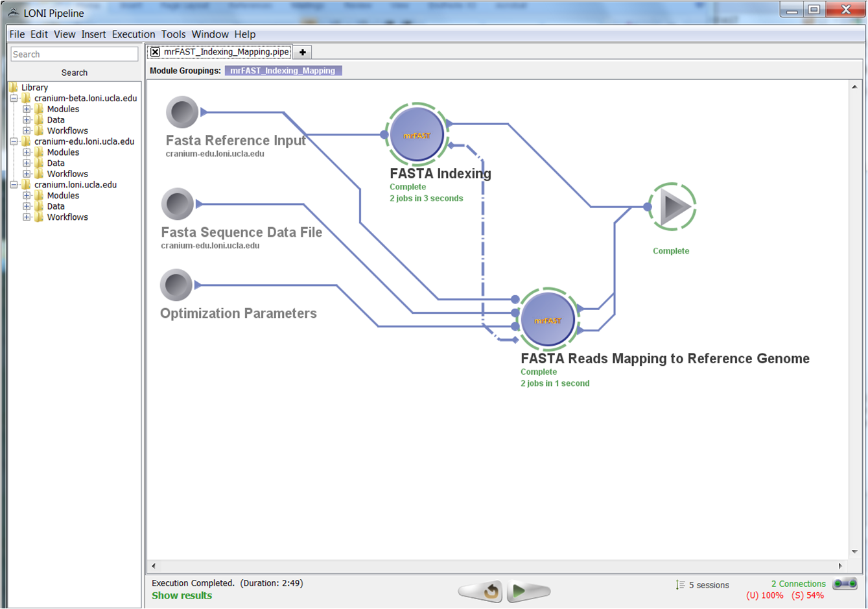
Task: Click the Search button below search field
Action: (74, 73)
